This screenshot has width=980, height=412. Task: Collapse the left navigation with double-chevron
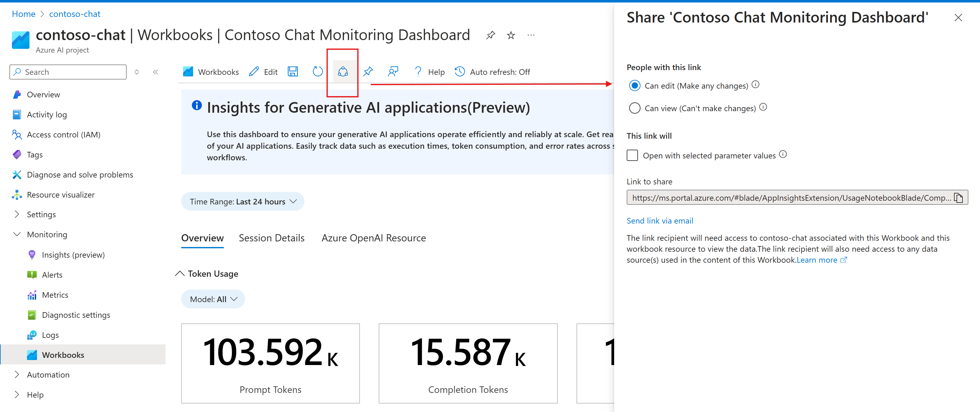155,72
